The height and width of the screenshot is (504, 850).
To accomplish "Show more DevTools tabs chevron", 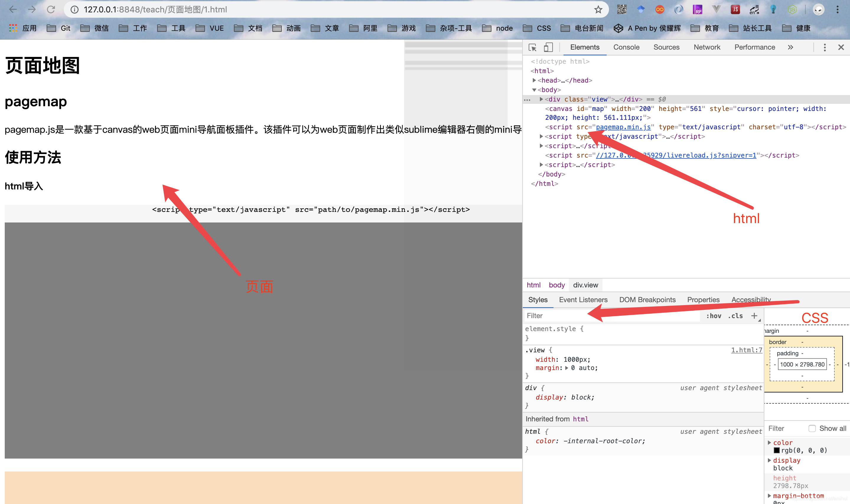I will click(x=790, y=47).
